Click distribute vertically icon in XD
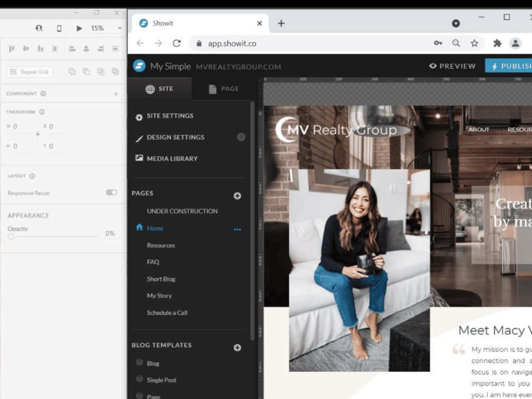 tap(115, 49)
